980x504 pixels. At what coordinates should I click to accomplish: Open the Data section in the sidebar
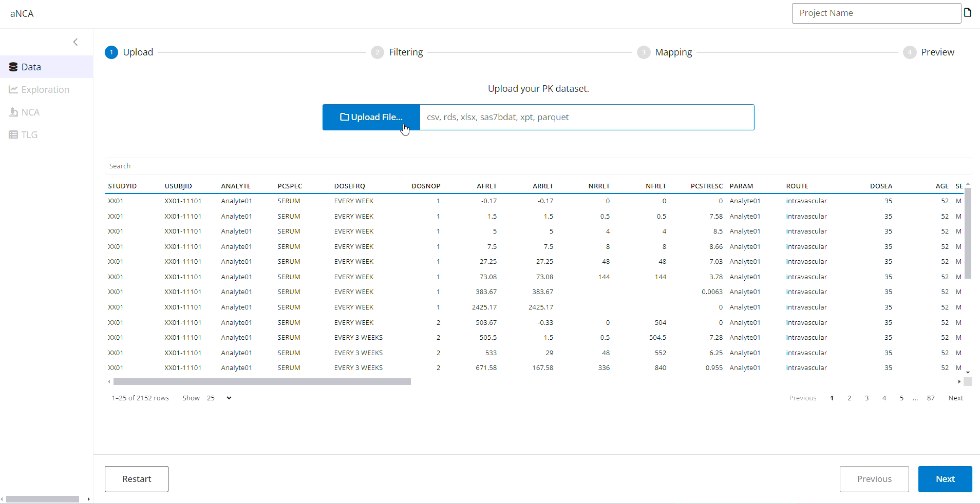click(x=31, y=67)
